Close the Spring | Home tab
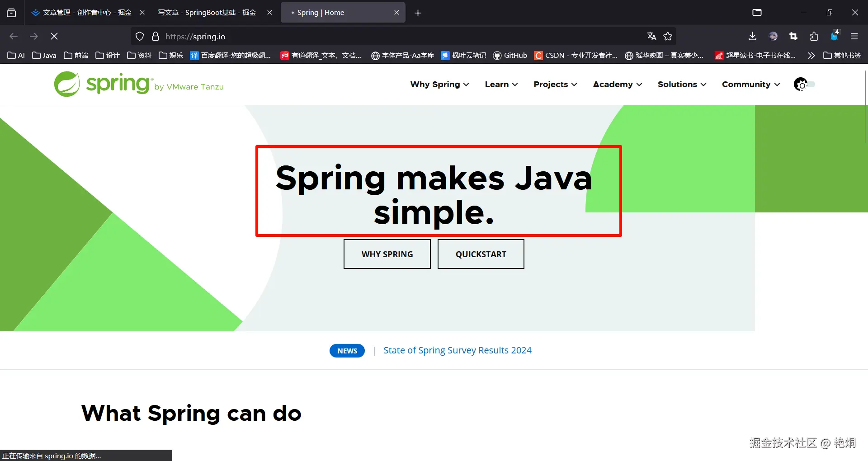The image size is (868, 461). pyautogui.click(x=396, y=13)
